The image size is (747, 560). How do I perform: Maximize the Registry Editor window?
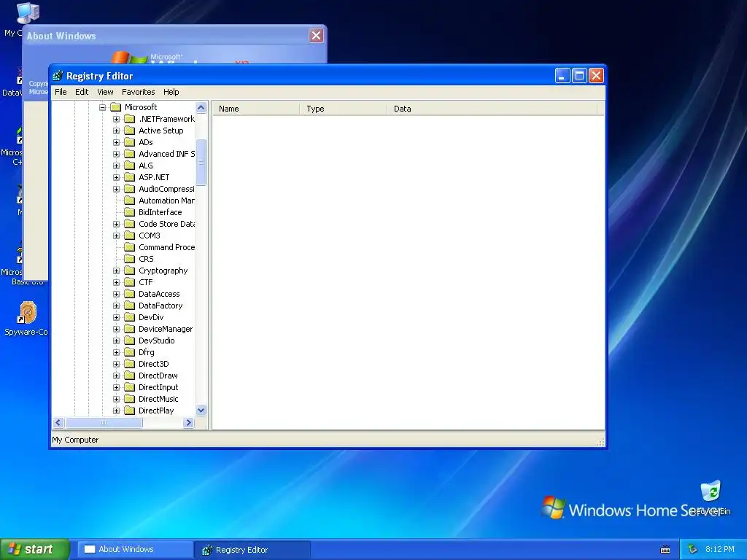click(579, 76)
